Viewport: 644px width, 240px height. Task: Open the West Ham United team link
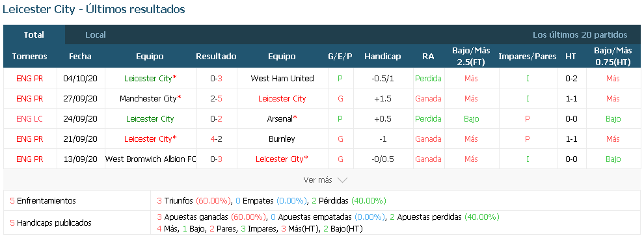point(282,79)
